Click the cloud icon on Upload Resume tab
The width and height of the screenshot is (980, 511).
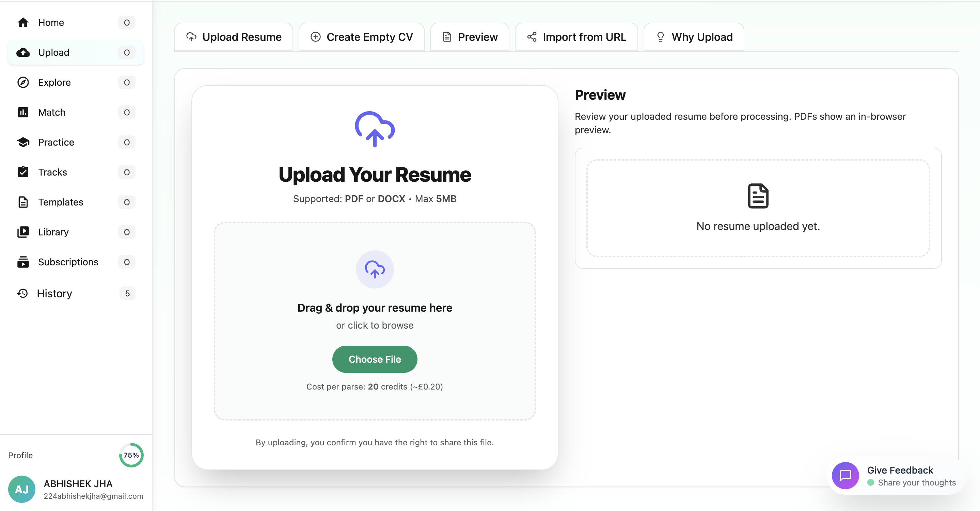pyautogui.click(x=191, y=37)
